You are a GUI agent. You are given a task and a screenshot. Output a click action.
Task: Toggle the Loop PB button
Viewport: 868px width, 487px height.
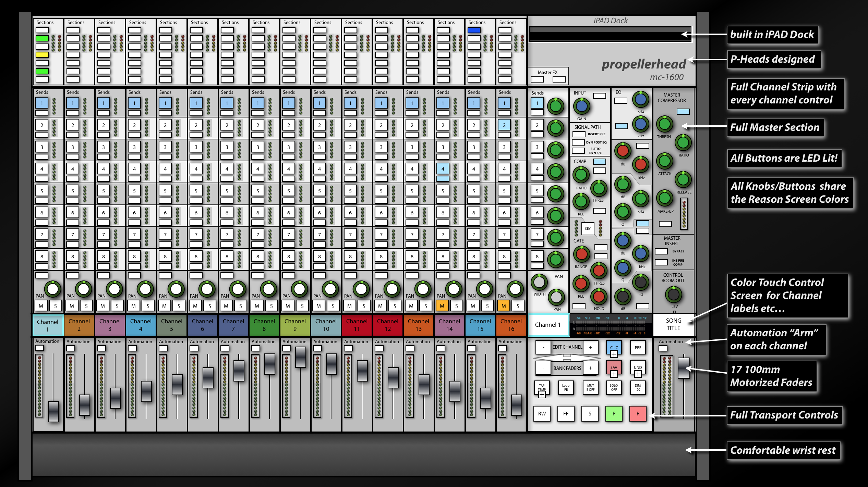click(566, 388)
